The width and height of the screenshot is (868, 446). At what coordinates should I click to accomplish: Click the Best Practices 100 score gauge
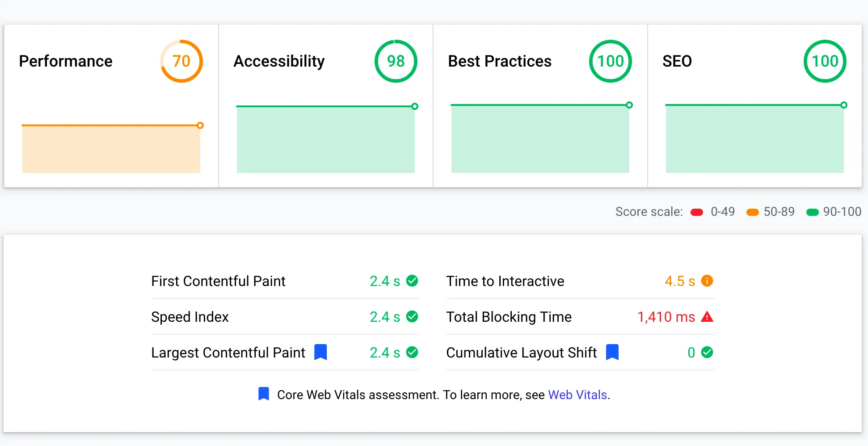pos(610,61)
